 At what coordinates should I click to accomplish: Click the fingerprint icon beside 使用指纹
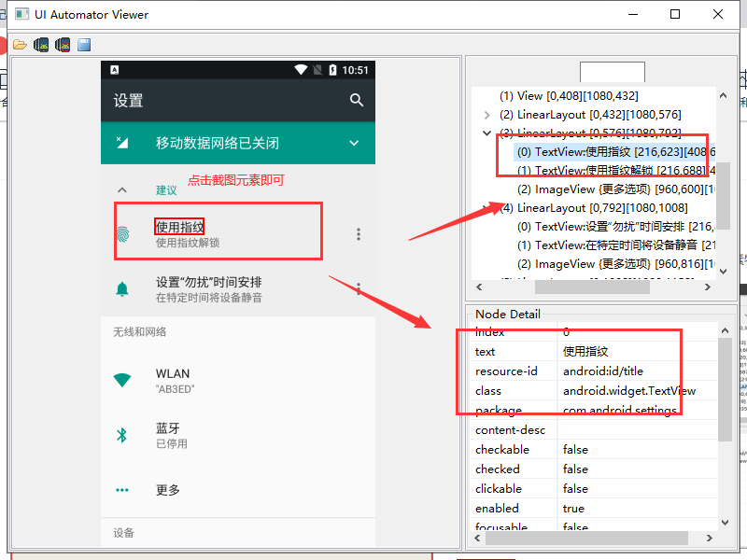click(x=122, y=234)
